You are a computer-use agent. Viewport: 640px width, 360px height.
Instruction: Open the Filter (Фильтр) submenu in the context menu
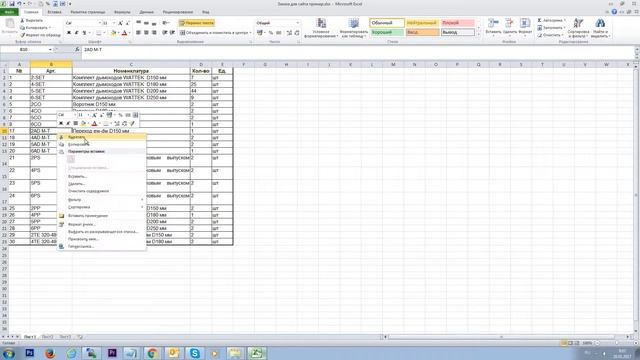click(102, 200)
